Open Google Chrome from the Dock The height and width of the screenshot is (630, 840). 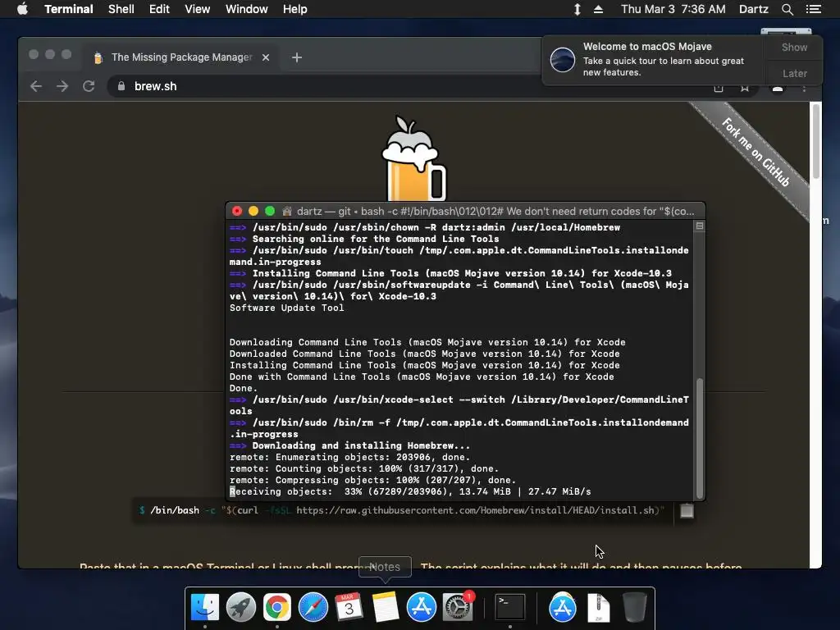pyautogui.click(x=276, y=608)
